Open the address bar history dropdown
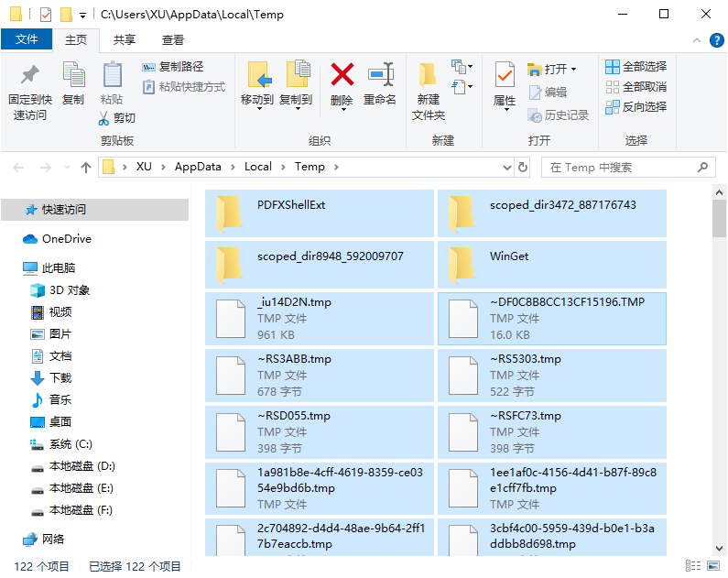This screenshot has height=578, width=728. 506,168
